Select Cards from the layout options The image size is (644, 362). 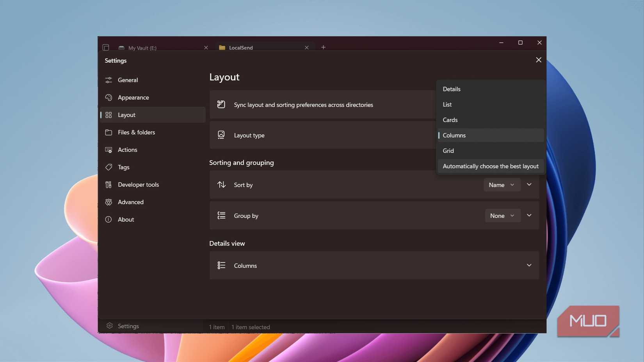point(450,120)
